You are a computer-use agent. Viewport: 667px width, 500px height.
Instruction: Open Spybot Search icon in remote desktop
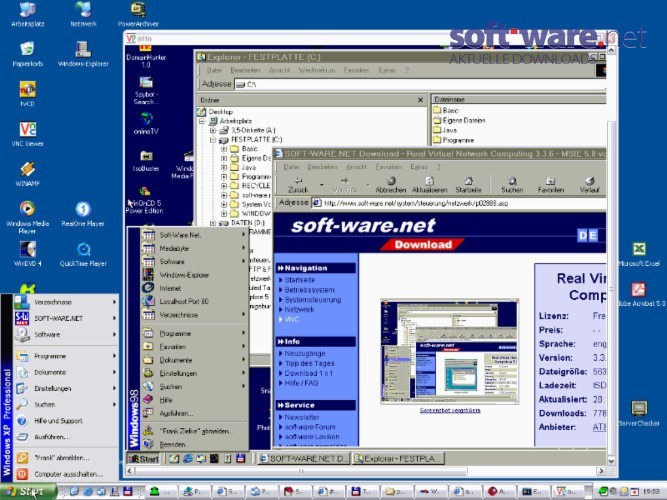(145, 91)
